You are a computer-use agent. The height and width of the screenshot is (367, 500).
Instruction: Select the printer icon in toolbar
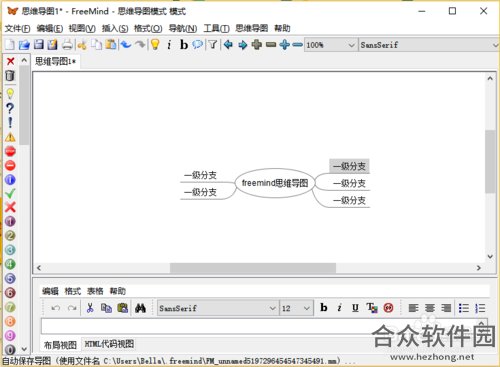(x=67, y=44)
